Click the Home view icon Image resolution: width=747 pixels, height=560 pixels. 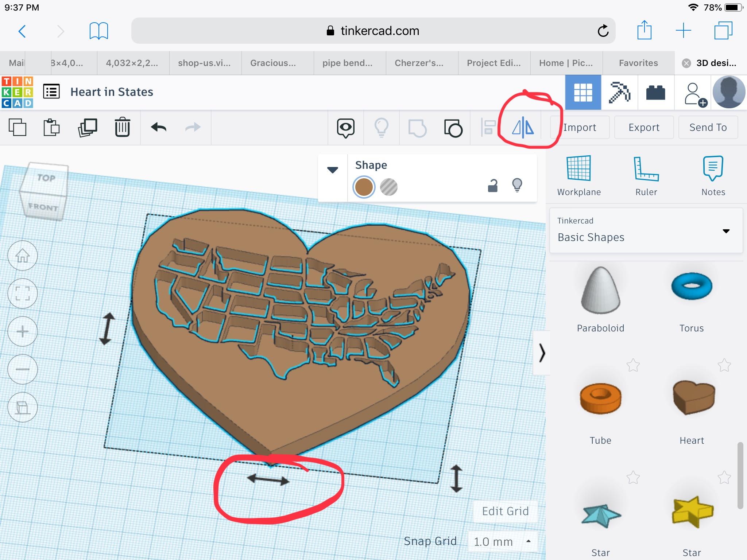(23, 256)
